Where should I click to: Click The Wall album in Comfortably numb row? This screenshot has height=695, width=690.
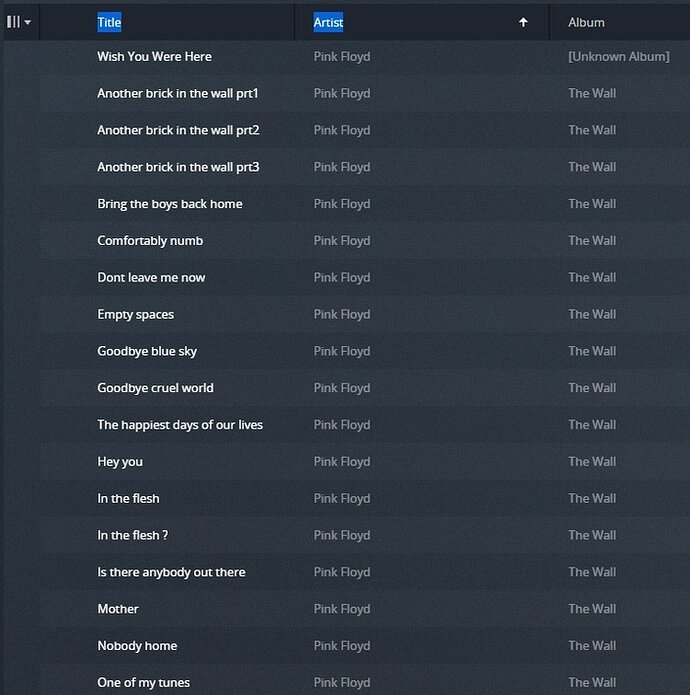pyautogui.click(x=592, y=241)
